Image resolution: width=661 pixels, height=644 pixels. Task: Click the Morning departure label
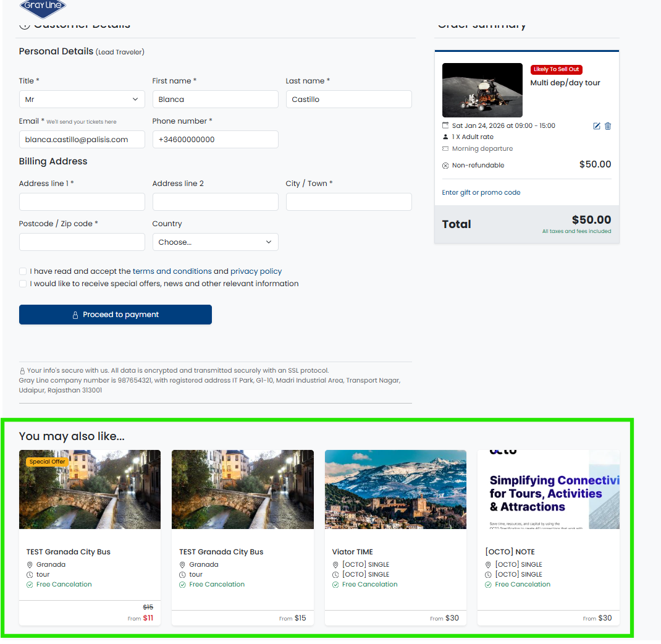click(482, 148)
